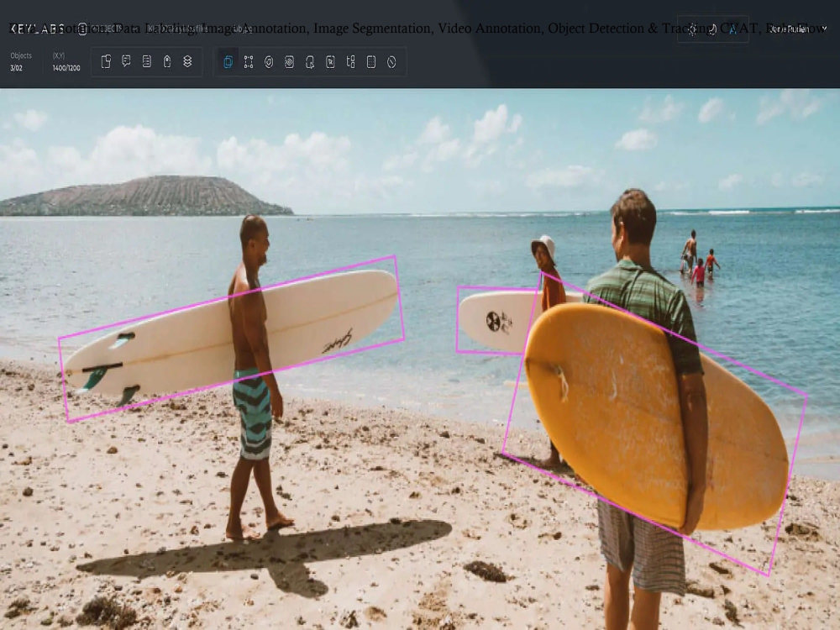Image resolution: width=840 pixels, height=630 pixels.
Task: Open the Projects menu in header
Action: (x=100, y=29)
